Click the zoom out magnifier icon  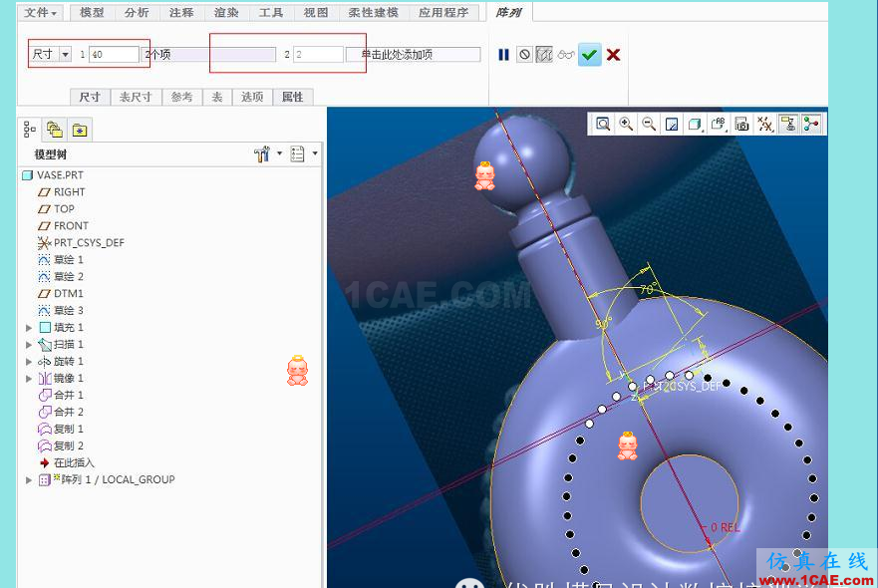[649, 124]
